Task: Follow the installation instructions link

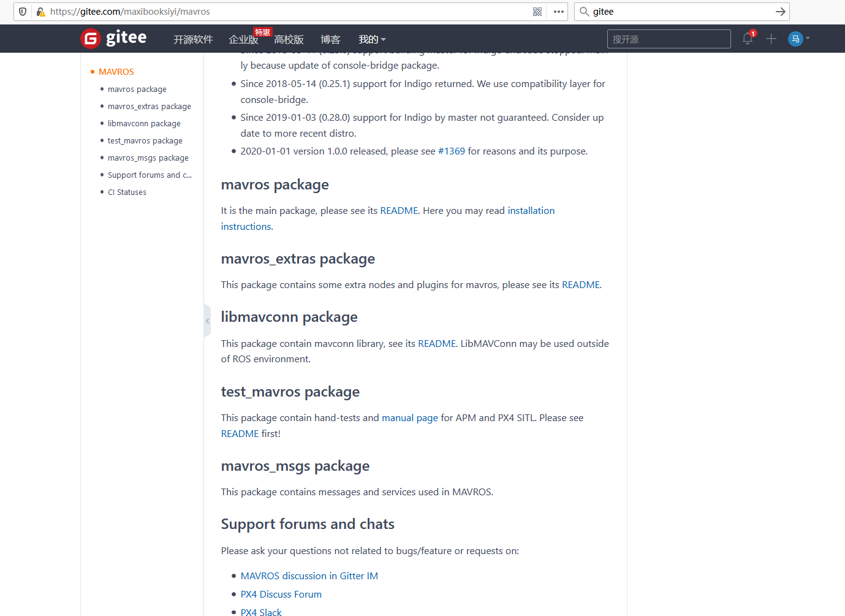Action: pos(531,210)
